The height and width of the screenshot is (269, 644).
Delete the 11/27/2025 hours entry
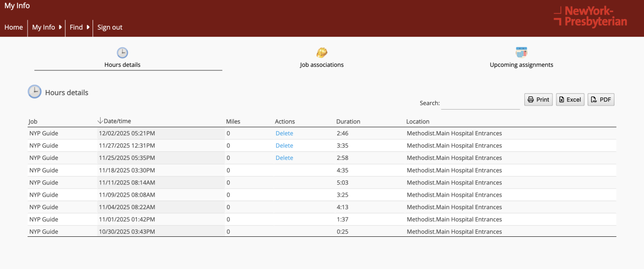284,145
